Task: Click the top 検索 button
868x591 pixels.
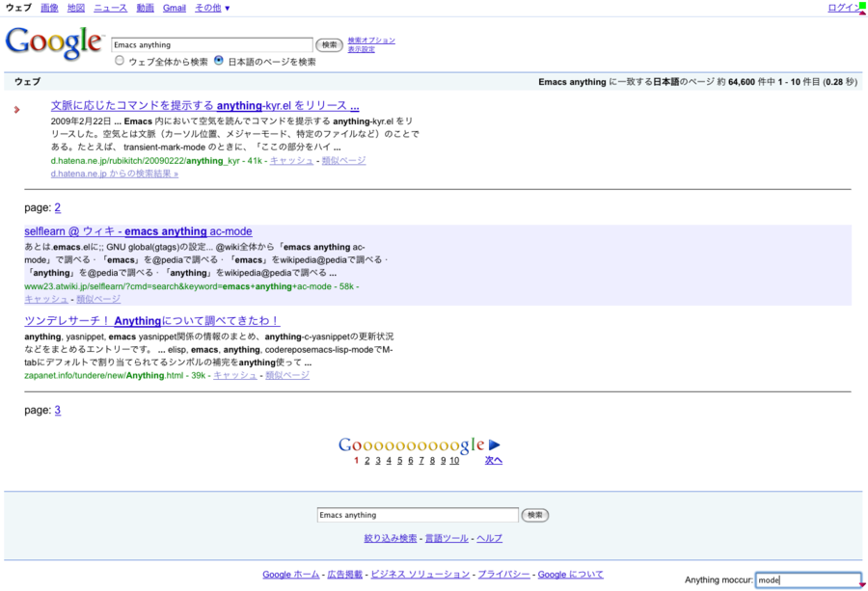Action: tap(330, 44)
